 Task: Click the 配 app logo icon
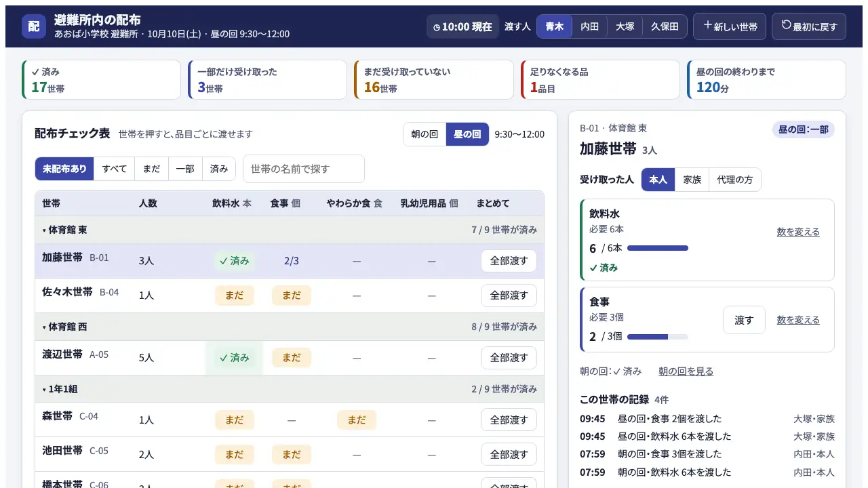[34, 26]
